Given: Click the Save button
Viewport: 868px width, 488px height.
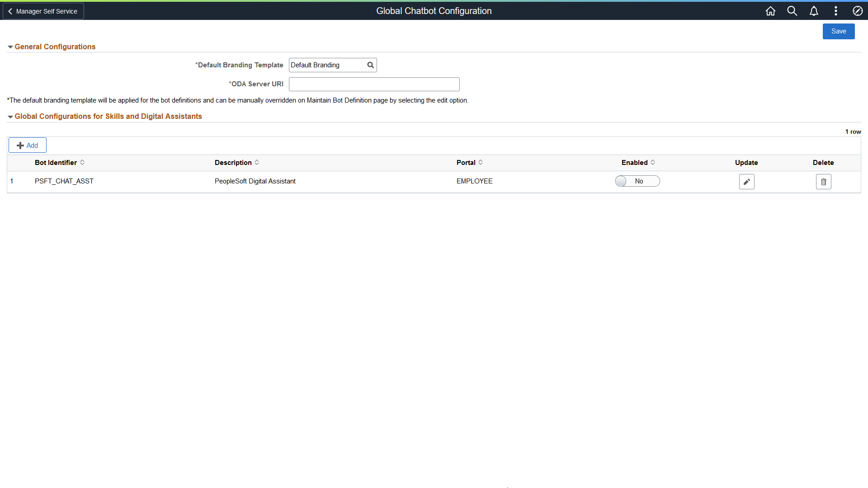Looking at the screenshot, I should [839, 31].
